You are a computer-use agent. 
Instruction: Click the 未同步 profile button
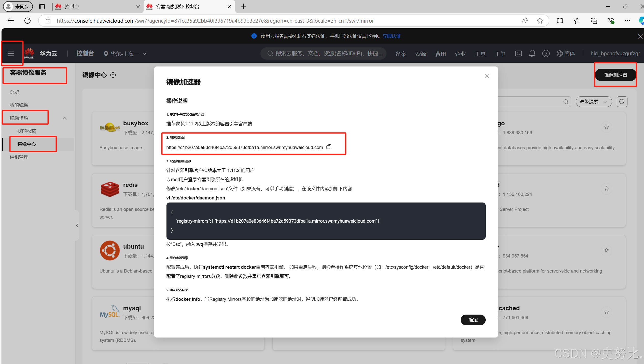point(18,6)
